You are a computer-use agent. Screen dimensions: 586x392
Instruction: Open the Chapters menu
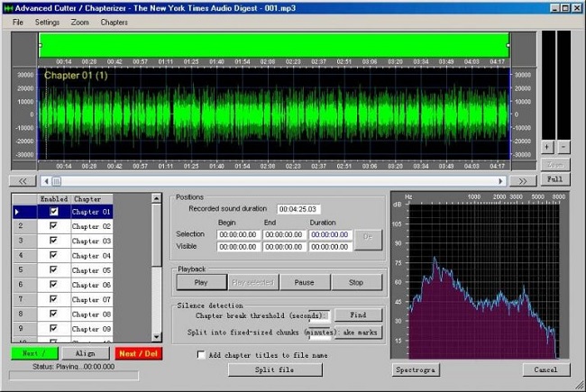coord(114,23)
